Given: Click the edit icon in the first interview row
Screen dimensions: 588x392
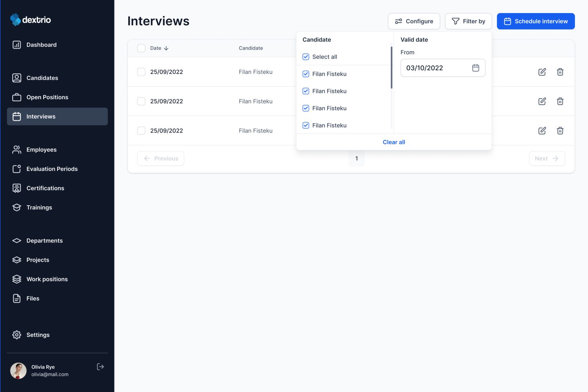Looking at the screenshot, I should [542, 72].
